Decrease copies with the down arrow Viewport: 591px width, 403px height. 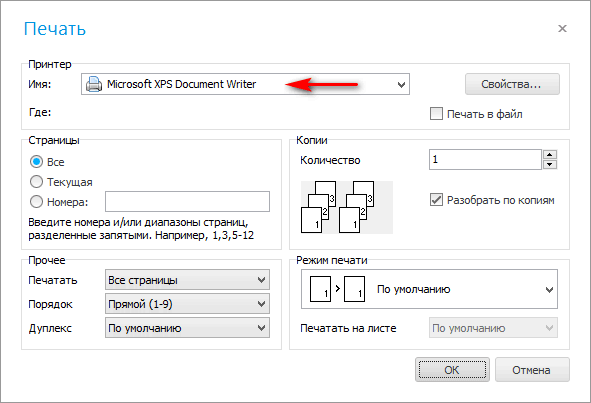tap(550, 164)
